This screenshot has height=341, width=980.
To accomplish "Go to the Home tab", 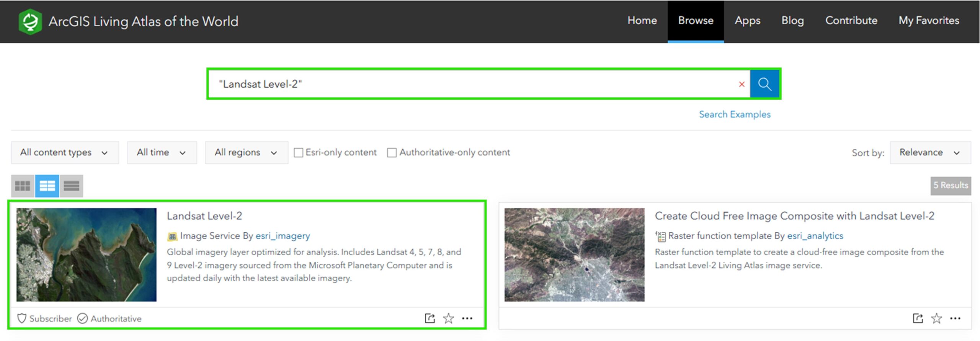I will [x=642, y=21].
